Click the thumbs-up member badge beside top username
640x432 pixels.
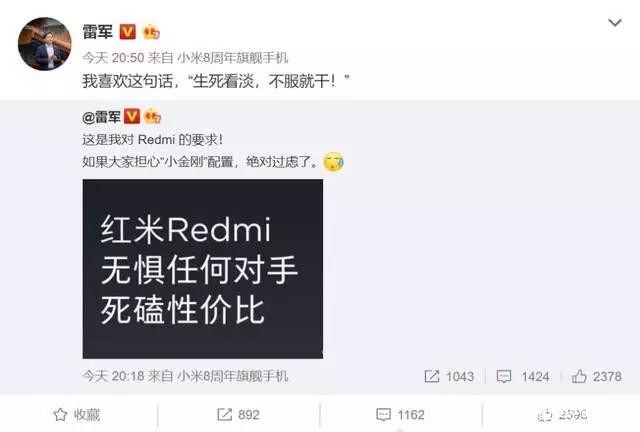151,32
